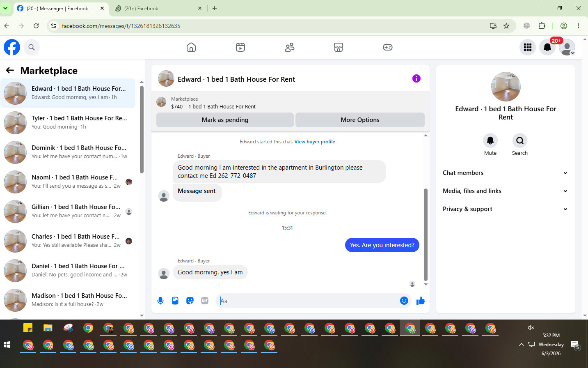Expand the Chat members section

[x=506, y=173]
